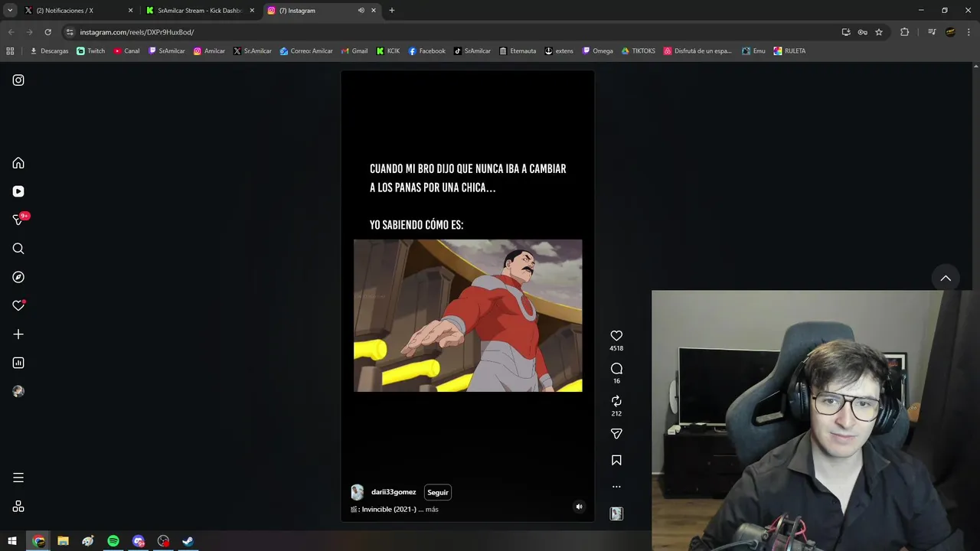Open Messages with 9+ badge
This screenshot has height=551, width=980.
(x=18, y=220)
